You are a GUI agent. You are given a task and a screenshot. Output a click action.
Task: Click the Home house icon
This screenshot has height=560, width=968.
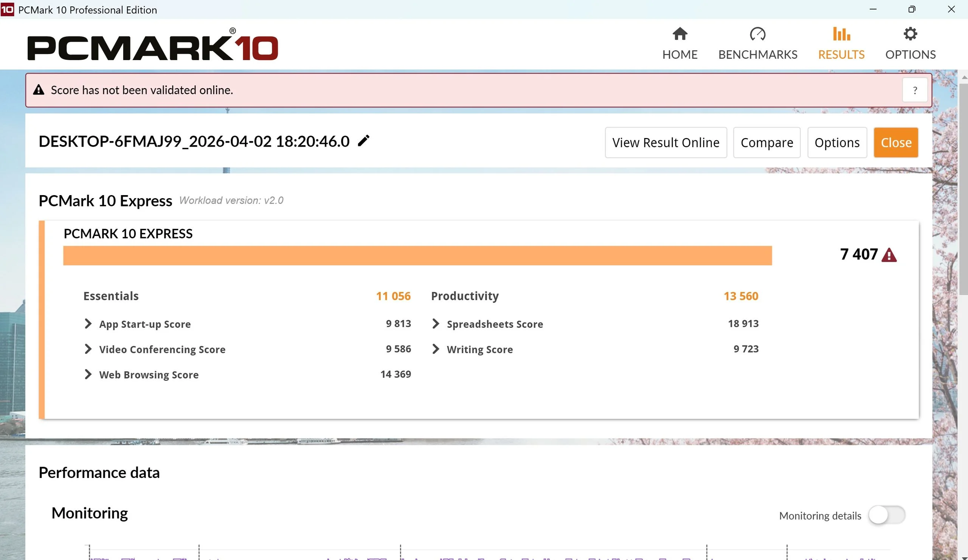[x=679, y=34]
